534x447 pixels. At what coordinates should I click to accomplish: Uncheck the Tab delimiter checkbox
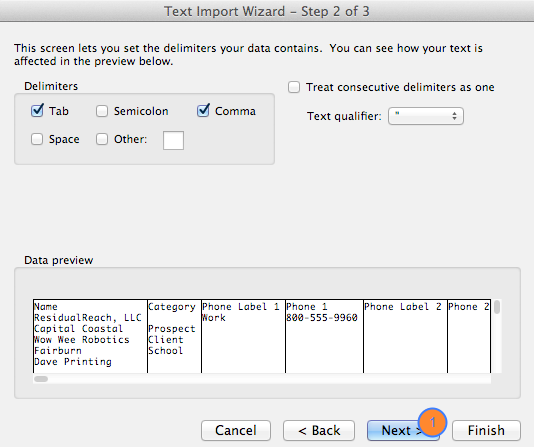[37, 111]
